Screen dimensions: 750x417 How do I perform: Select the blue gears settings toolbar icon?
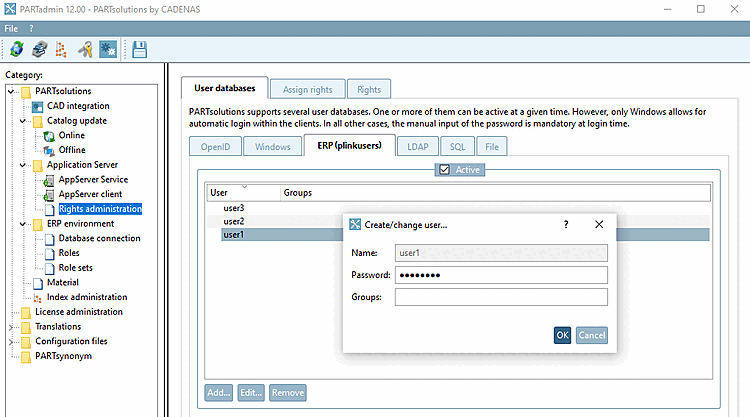[108, 49]
